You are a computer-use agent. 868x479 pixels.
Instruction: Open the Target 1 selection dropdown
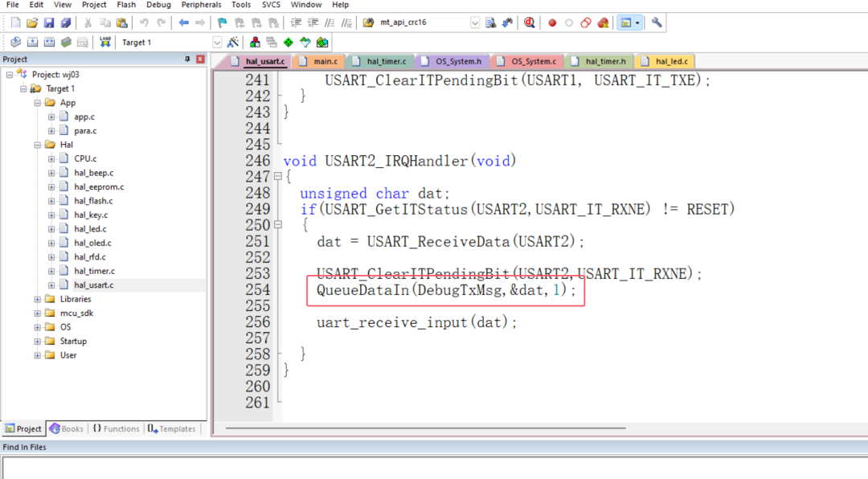pos(217,42)
